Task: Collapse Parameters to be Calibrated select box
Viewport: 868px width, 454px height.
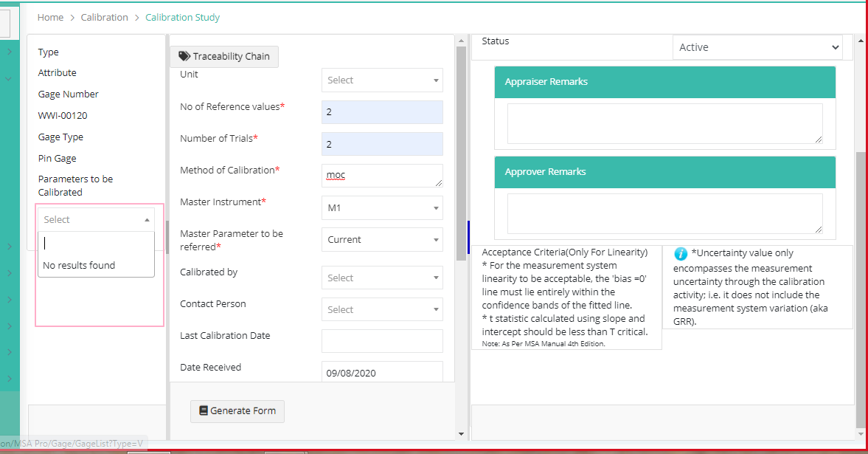Action: (x=97, y=219)
